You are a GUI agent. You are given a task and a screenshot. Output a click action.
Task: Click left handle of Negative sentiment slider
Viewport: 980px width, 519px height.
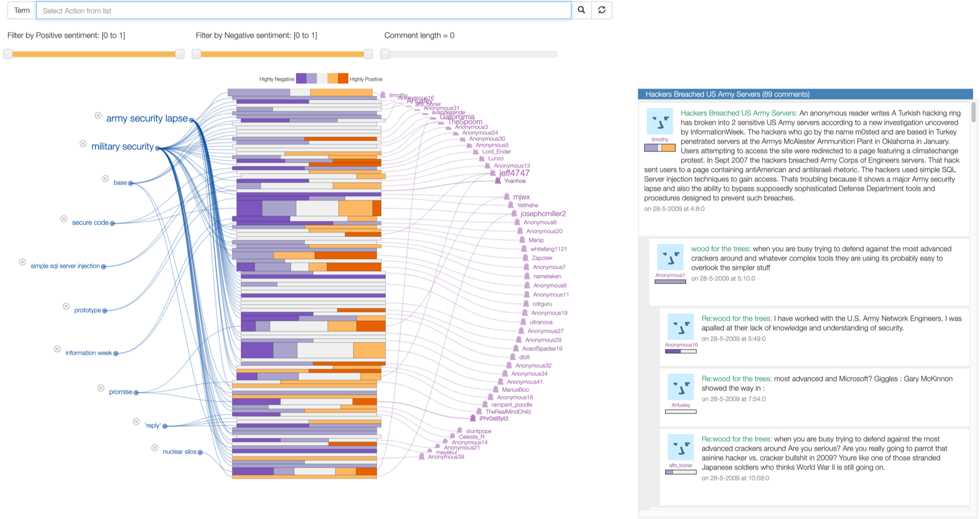point(197,54)
